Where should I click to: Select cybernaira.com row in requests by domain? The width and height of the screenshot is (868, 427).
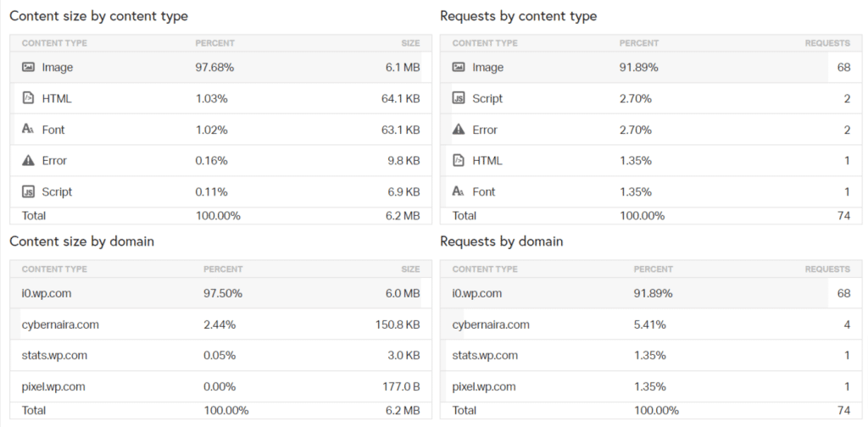click(651, 324)
